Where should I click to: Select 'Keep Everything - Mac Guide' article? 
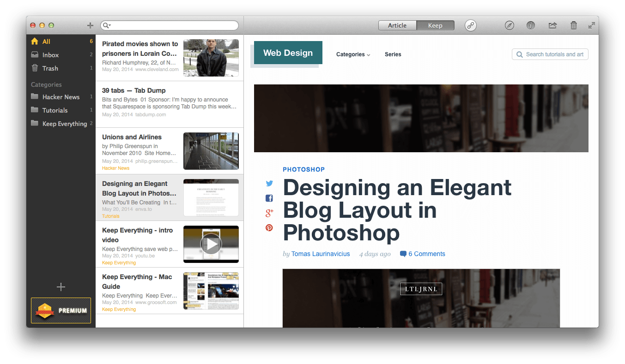click(170, 291)
